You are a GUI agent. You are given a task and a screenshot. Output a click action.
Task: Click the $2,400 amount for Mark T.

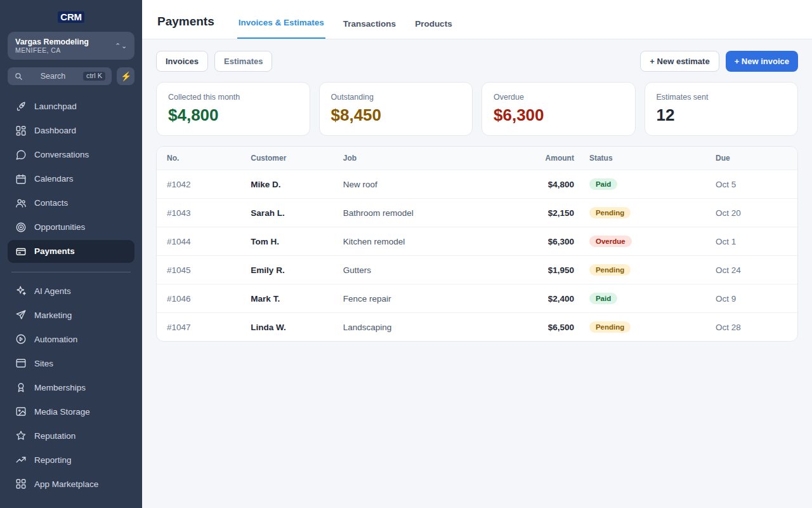click(561, 299)
